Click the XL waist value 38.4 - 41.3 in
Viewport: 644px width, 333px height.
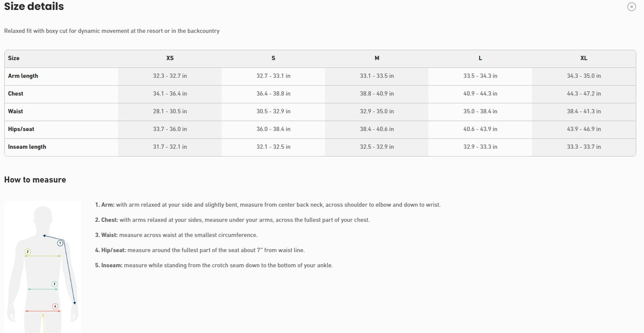click(x=583, y=112)
